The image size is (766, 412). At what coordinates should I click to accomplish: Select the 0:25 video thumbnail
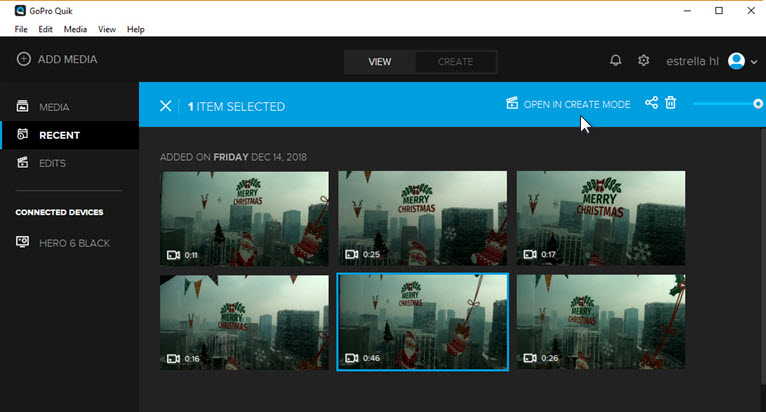pos(423,218)
